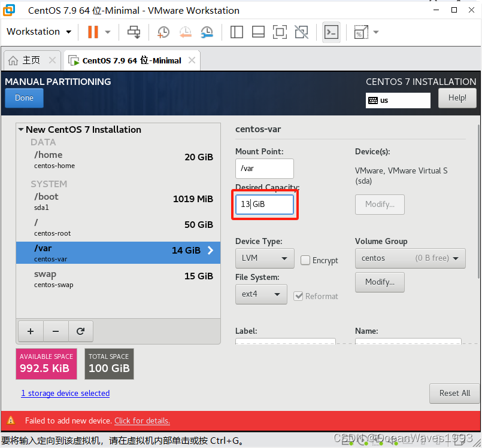Click the AVAILABLE SPACE 992.5 KiB indicator
Viewport: 482px width, 448px height.
pos(47,364)
